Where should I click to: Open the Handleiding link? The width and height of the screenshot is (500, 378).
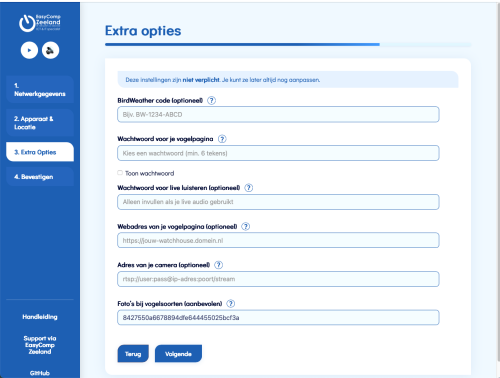point(40,317)
